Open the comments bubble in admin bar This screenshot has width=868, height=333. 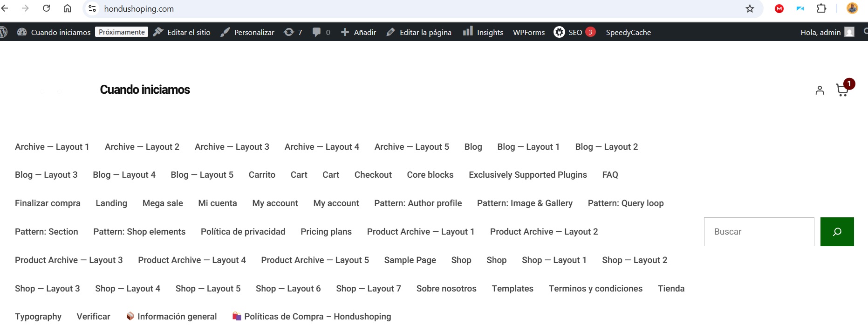pos(321,32)
